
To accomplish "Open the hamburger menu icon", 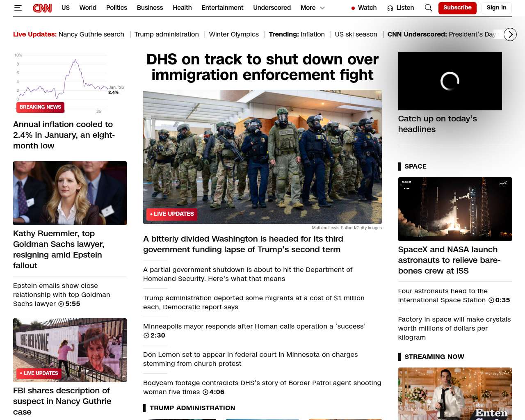I will 18,8.
